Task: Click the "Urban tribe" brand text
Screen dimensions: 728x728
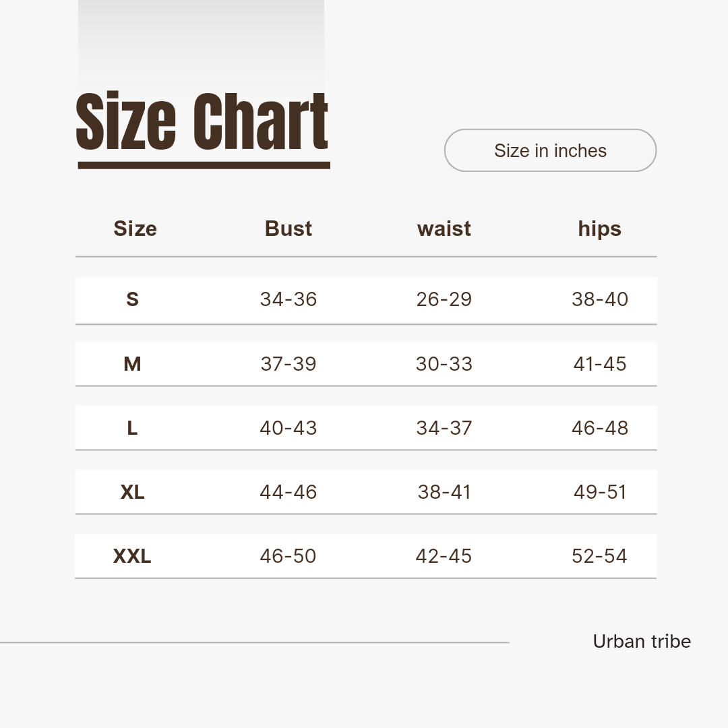Action: point(642,641)
